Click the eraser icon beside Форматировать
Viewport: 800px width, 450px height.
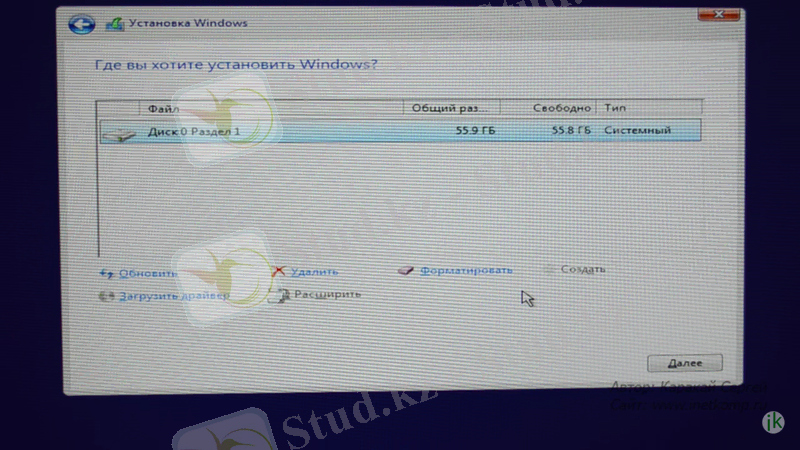coord(406,270)
